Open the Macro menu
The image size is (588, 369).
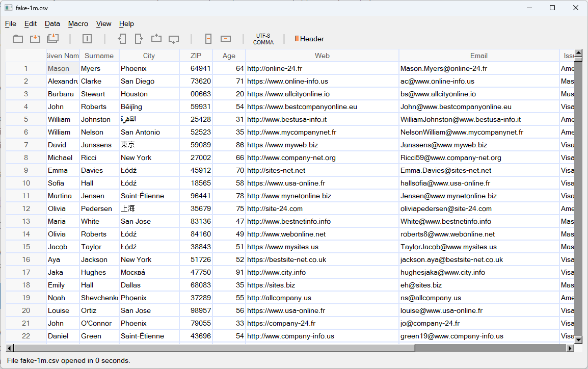click(78, 23)
